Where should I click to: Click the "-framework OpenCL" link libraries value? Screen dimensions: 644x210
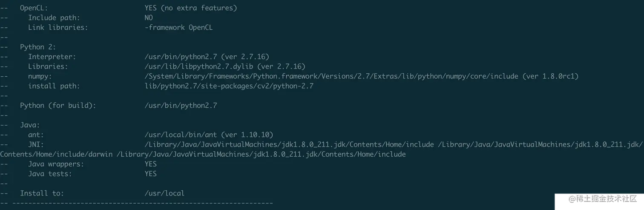pyautogui.click(x=178, y=27)
